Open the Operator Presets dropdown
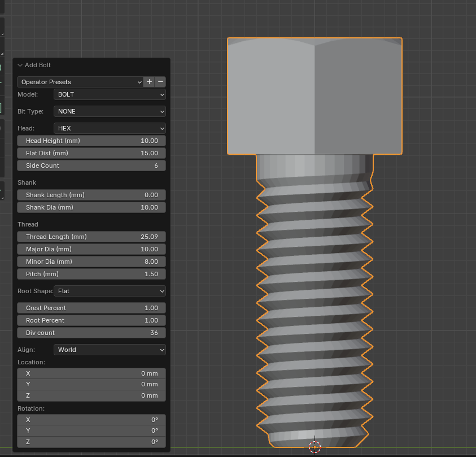The image size is (476, 457). 80,82
